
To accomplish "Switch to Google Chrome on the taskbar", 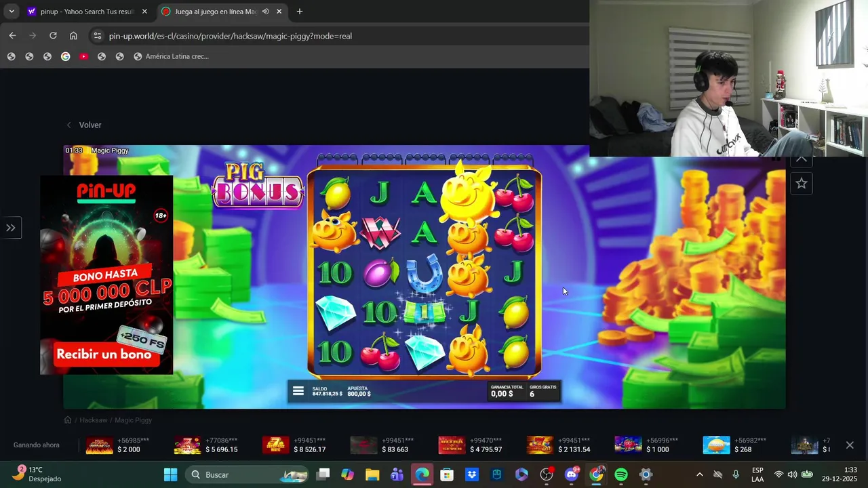I will tap(596, 474).
